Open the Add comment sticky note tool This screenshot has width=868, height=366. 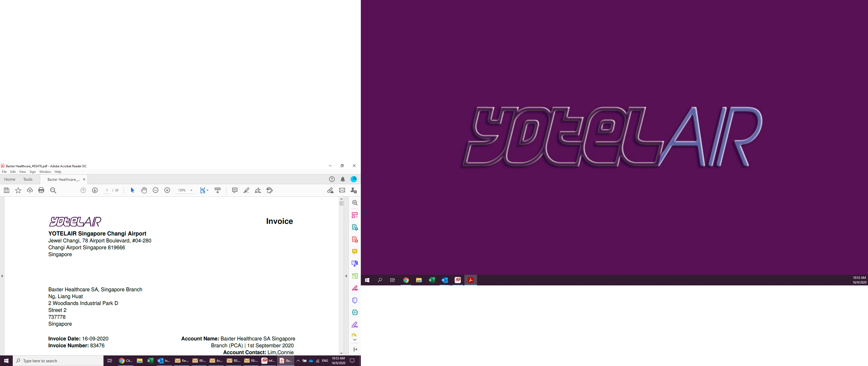[235, 191]
